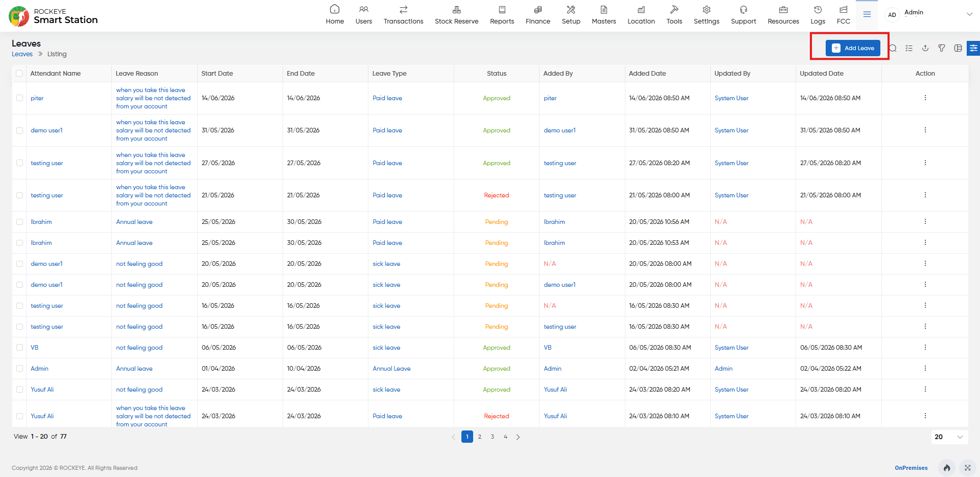Open the Stock Reserve menu
This screenshot has height=477, width=980.
(x=456, y=15)
